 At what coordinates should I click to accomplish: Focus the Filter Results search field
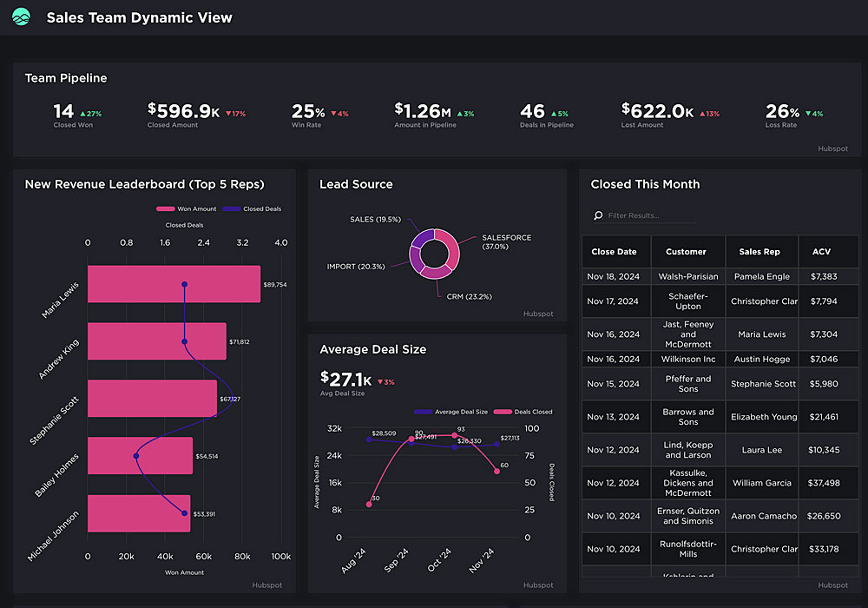649,215
